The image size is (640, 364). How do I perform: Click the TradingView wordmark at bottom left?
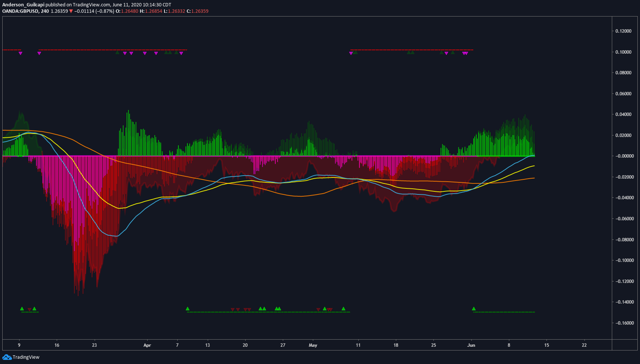(26, 357)
